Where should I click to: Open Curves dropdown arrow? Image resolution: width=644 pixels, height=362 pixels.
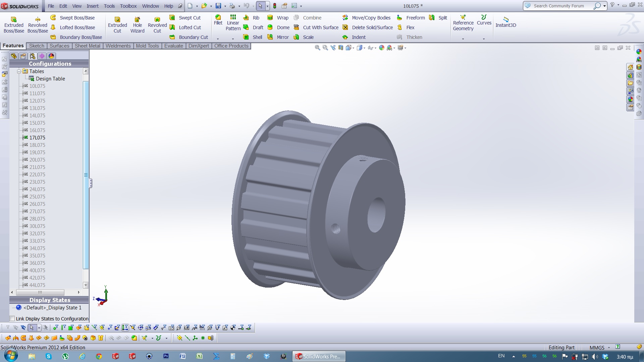[484, 39]
